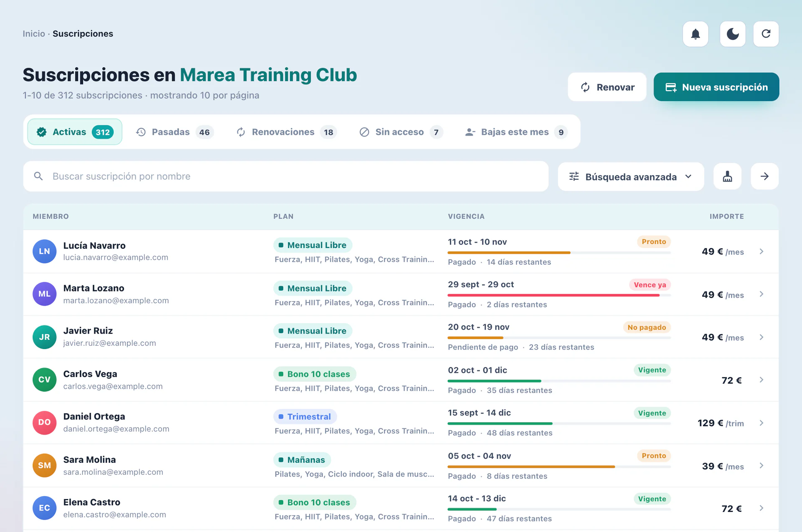Open Elena Castro row chevron
The height and width of the screenshot is (532, 802).
click(761, 508)
